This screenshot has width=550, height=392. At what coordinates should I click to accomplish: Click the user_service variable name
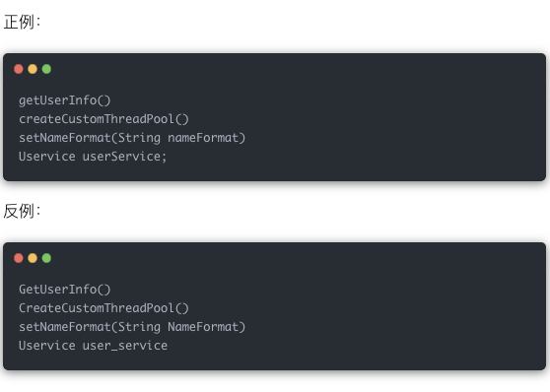(125, 346)
